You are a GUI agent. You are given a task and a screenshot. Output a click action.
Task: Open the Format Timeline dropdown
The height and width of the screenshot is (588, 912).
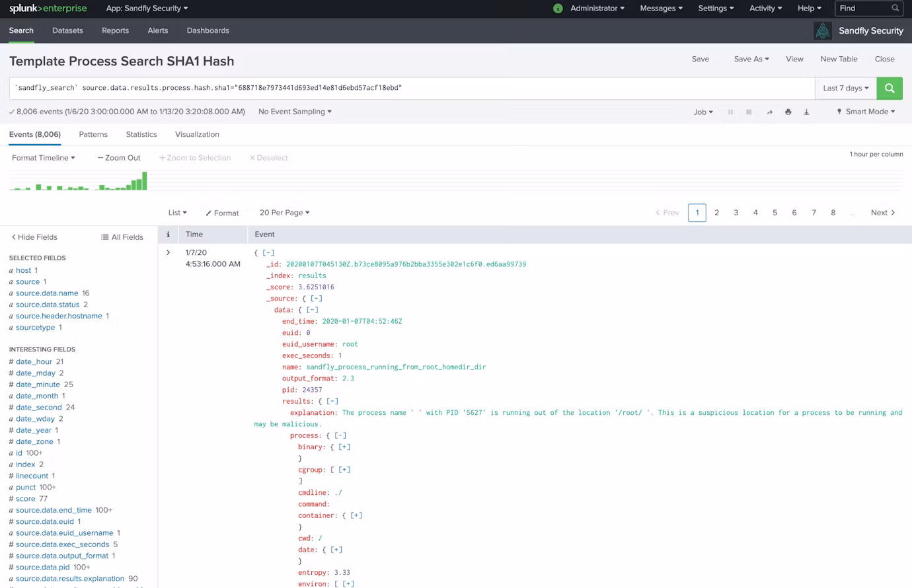click(x=44, y=158)
